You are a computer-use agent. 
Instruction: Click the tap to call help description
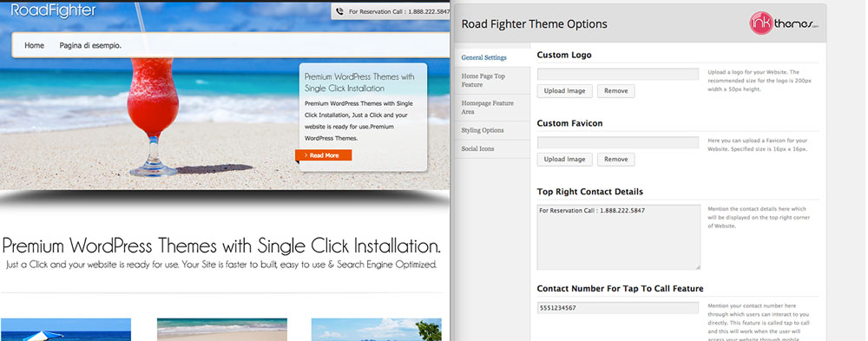click(759, 322)
